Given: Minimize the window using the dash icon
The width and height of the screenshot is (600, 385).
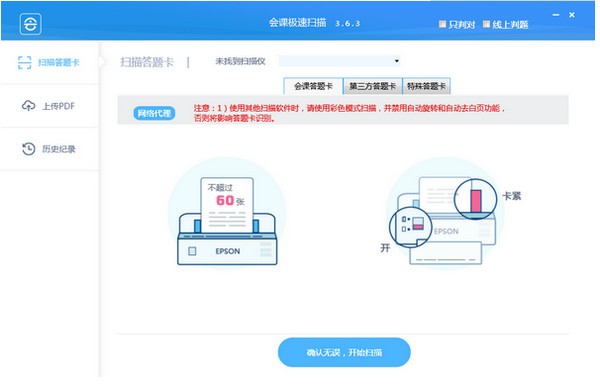Looking at the screenshot, I should click(x=556, y=15).
